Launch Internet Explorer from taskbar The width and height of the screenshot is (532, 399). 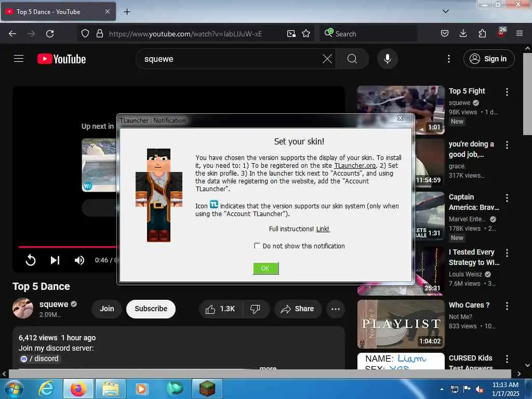46,389
